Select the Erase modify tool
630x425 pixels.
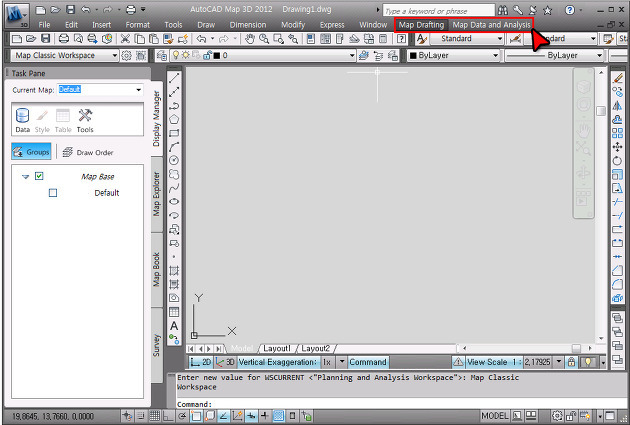point(618,78)
